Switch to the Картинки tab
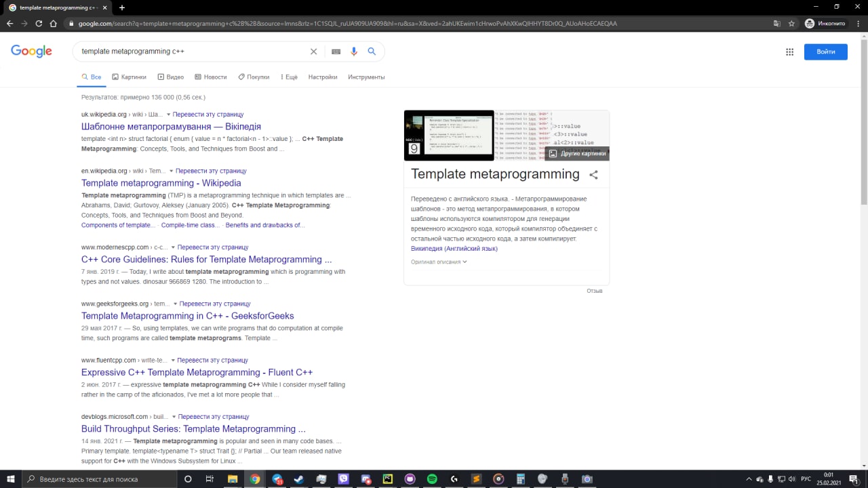 [129, 77]
